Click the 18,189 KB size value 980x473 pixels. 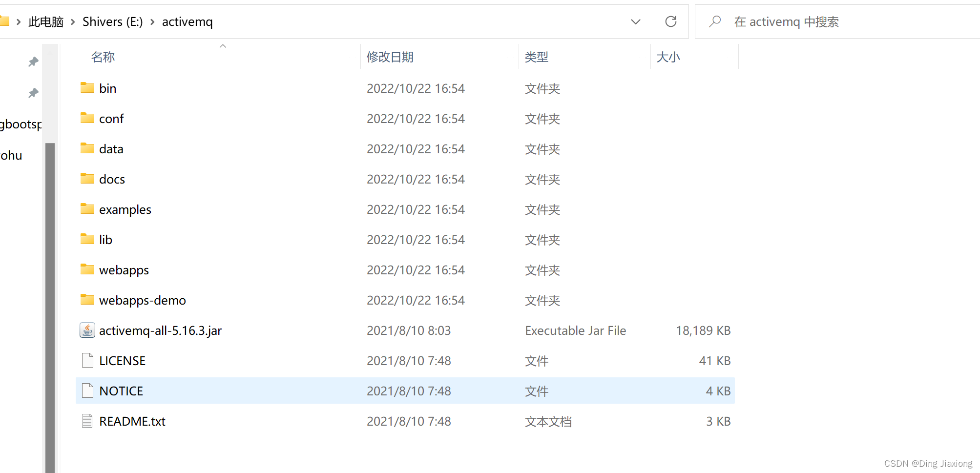pos(703,330)
